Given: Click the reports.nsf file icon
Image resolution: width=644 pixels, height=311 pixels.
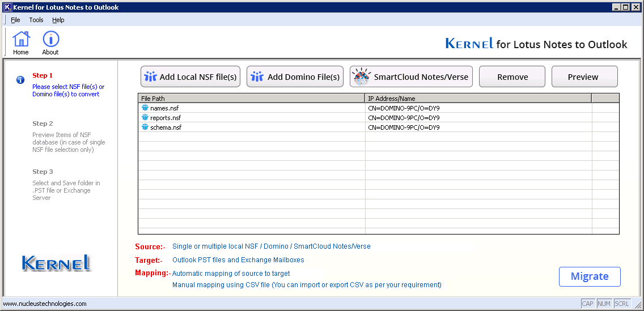Looking at the screenshot, I should point(145,118).
